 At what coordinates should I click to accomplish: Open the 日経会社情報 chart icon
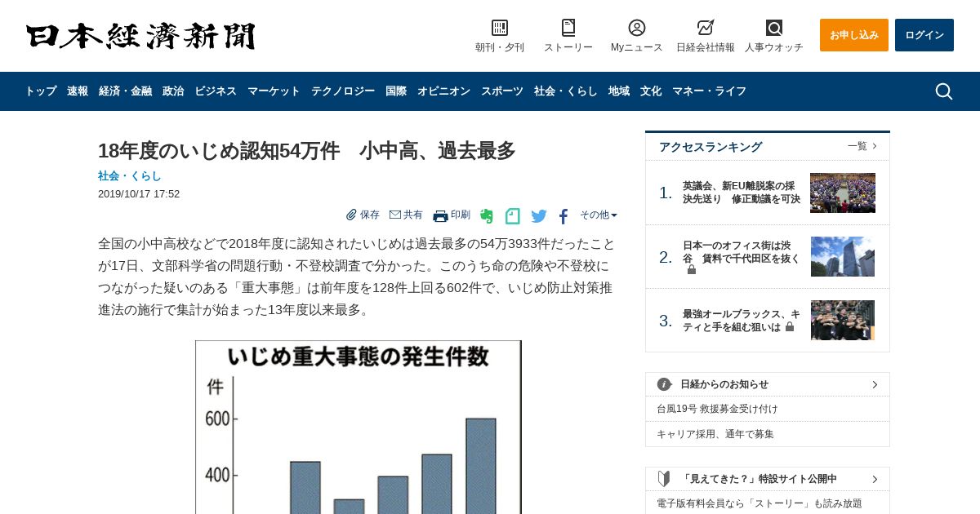click(706, 28)
